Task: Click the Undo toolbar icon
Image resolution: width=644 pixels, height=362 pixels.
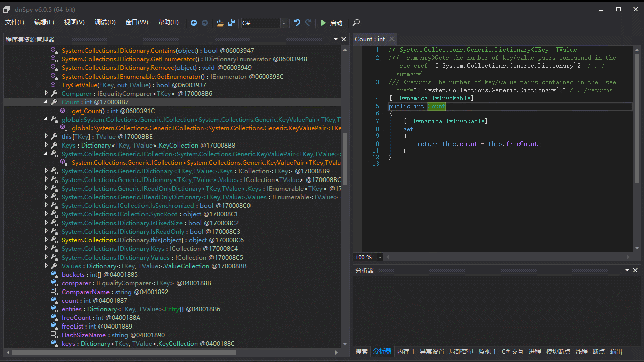Action: pyautogui.click(x=298, y=23)
